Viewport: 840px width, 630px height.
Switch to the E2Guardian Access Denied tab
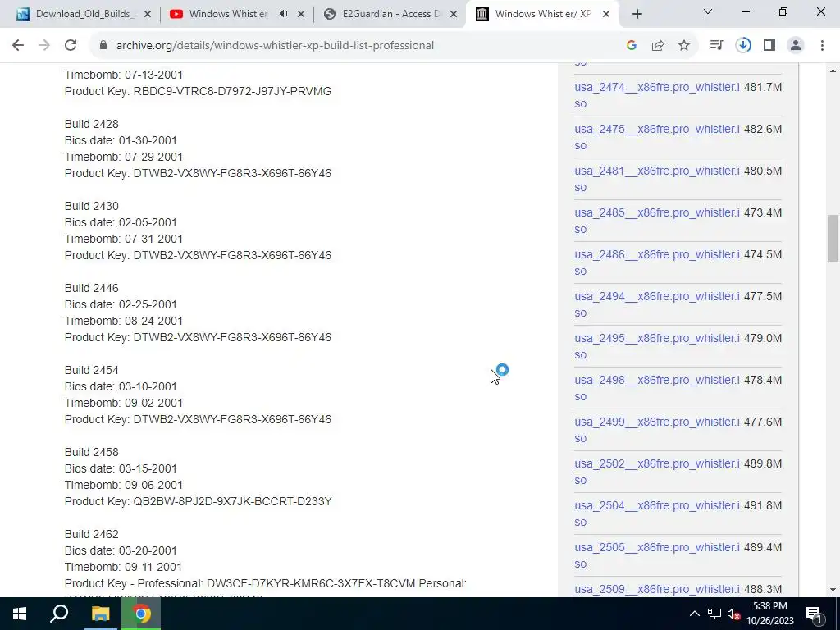click(389, 14)
